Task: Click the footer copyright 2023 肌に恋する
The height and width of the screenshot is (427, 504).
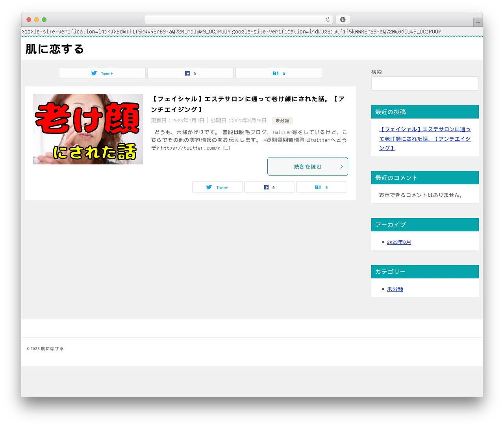Action: pos(45,349)
